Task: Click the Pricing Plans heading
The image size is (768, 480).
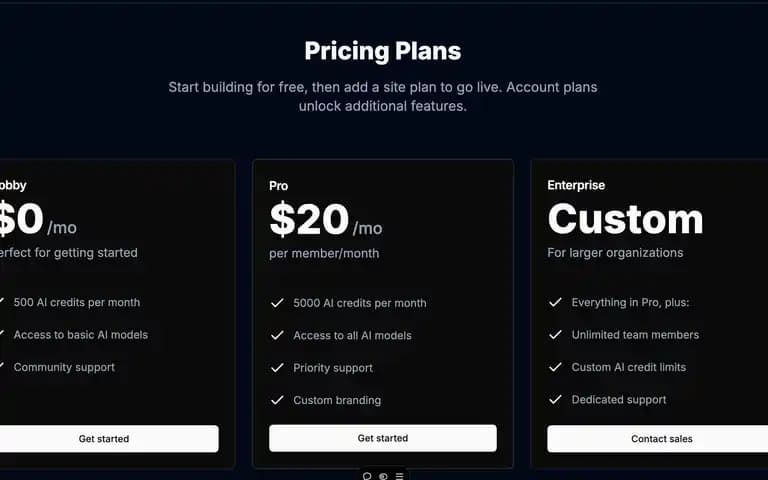Action: (x=383, y=51)
